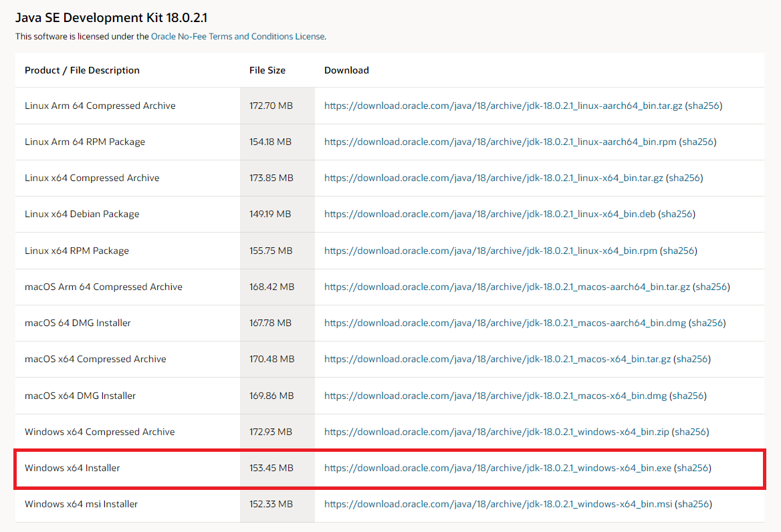Download the linux-x64_bin.tar.gz archive
This screenshot has width=781, height=532.
tap(493, 178)
